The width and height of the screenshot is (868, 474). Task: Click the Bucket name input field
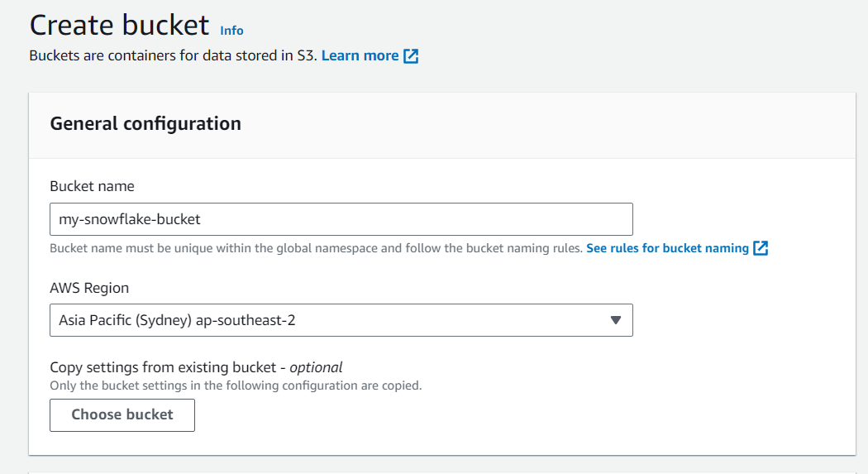(x=341, y=219)
